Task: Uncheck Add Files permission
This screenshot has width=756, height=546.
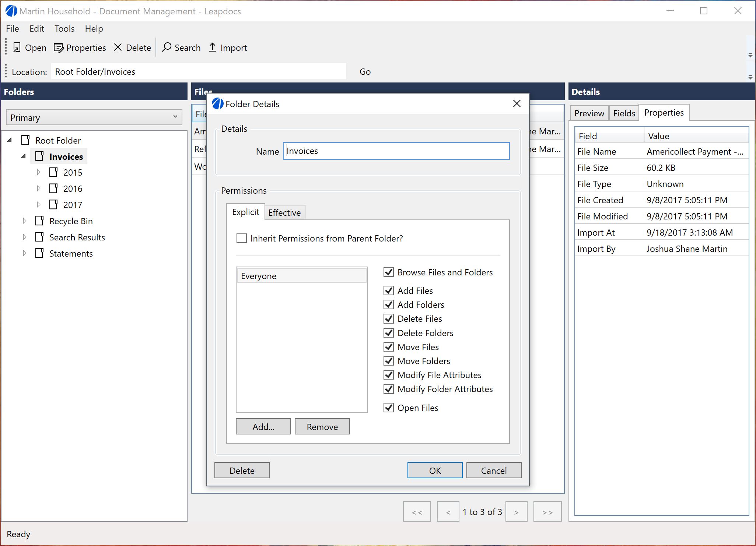Action: click(389, 291)
